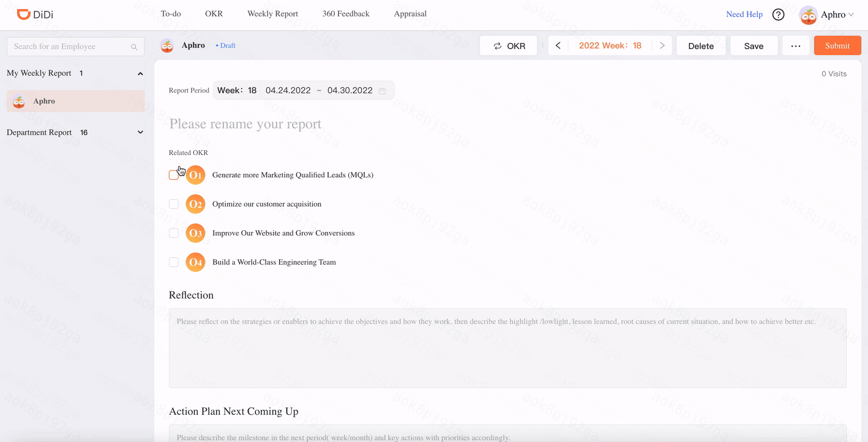Click the sync OKR button
868x442 pixels.
click(x=508, y=45)
